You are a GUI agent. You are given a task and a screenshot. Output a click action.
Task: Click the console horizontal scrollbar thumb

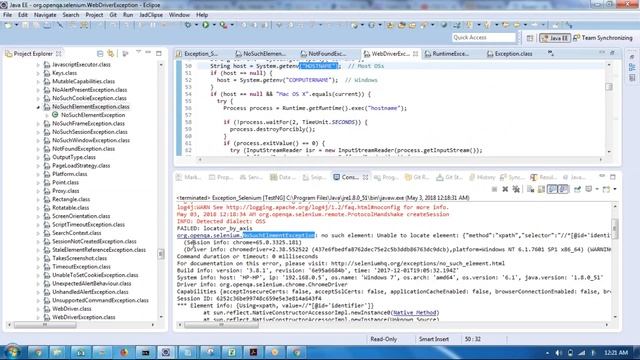(221, 325)
